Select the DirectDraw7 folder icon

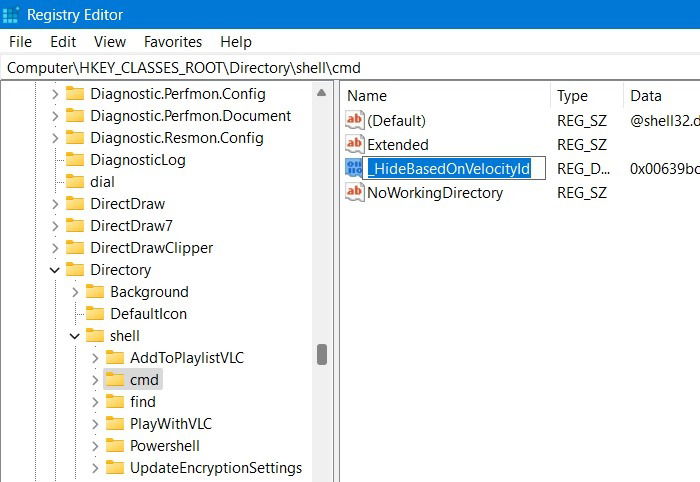75,225
